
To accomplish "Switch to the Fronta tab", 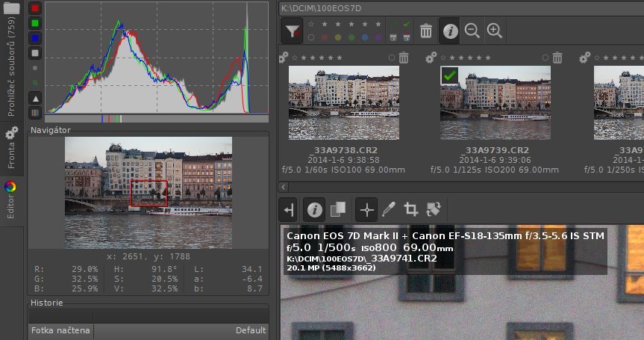I will (x=11, y=149).
